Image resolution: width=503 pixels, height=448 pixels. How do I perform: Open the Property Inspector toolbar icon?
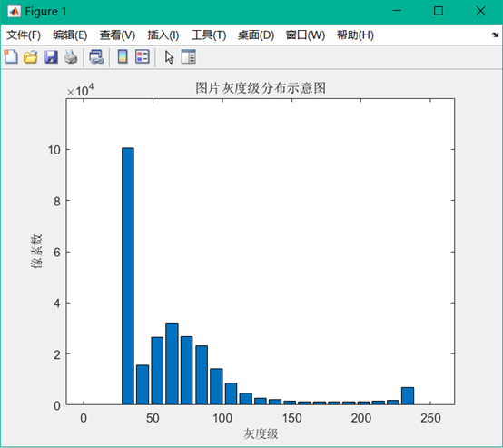point(188,57)
